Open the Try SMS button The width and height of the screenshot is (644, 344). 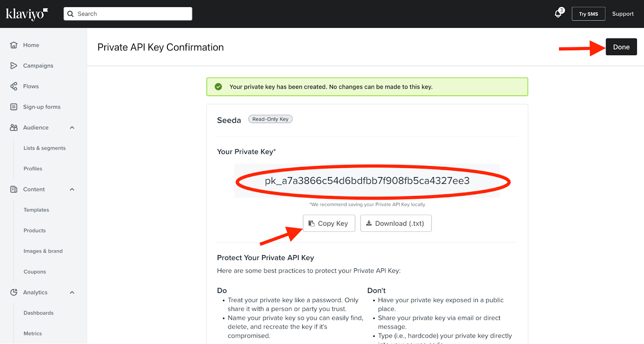588,14
